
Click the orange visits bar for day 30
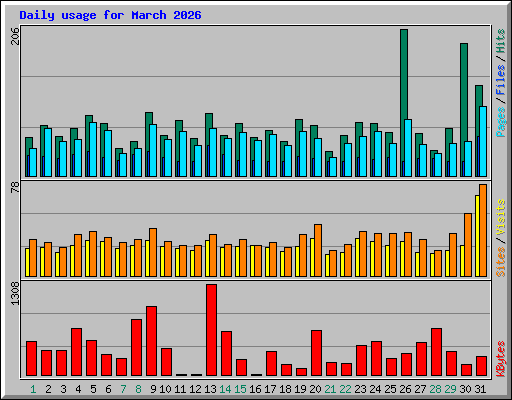point(468,245)
